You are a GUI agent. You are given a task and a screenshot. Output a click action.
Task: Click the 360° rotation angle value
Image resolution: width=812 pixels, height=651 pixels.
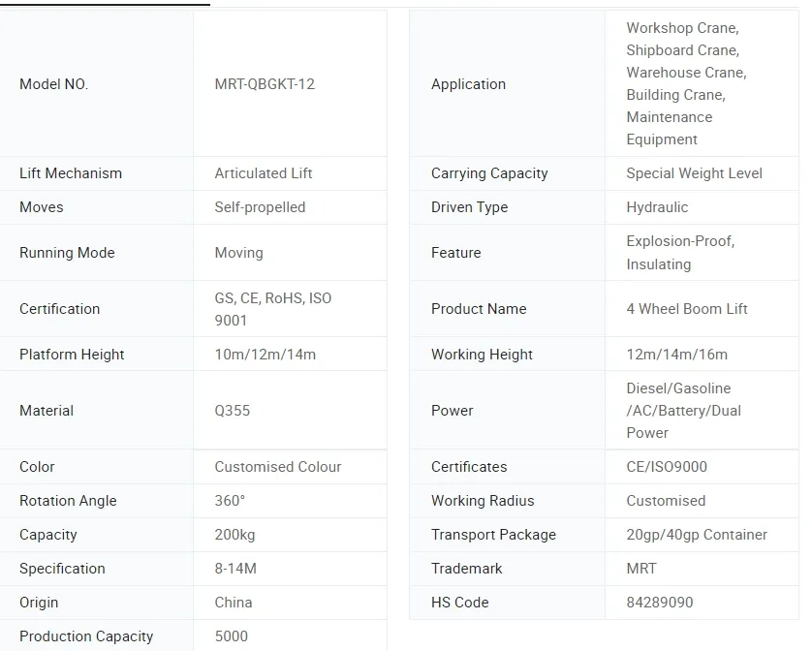[231, 501]
